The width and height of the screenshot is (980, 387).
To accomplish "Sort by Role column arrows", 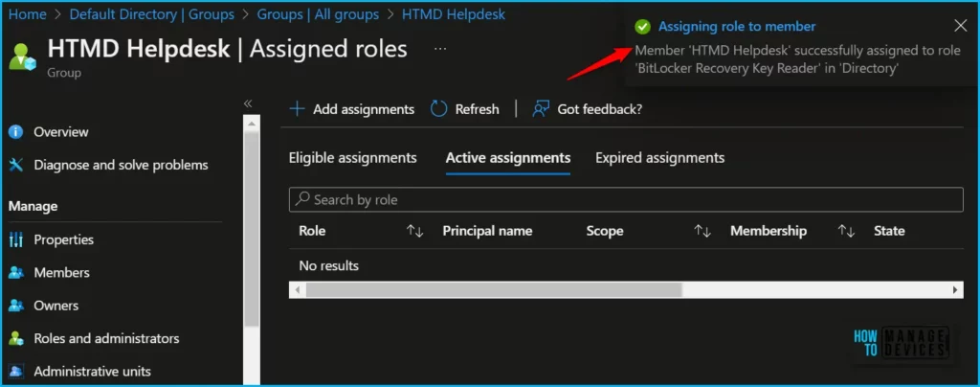I will 415,231.
